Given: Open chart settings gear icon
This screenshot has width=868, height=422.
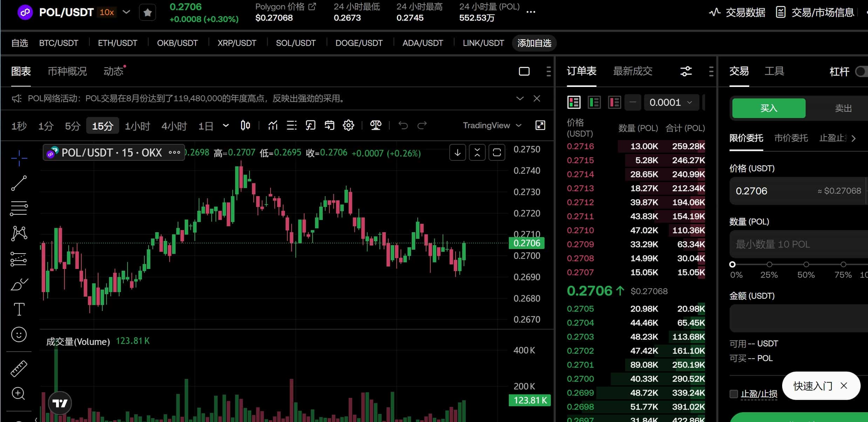Looking at the screenshot, I should pyautogui.click(x=348, y=125).
